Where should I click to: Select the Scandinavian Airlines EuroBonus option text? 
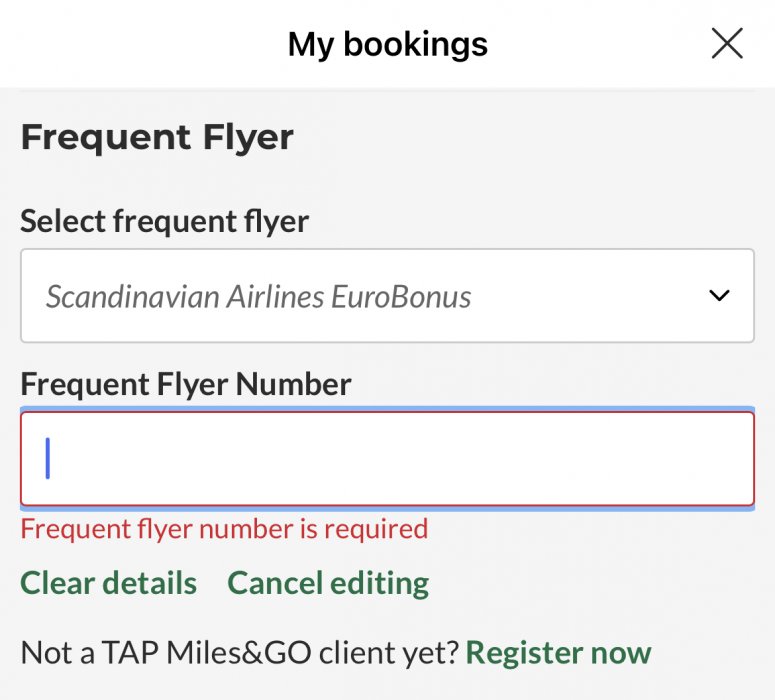258,297
